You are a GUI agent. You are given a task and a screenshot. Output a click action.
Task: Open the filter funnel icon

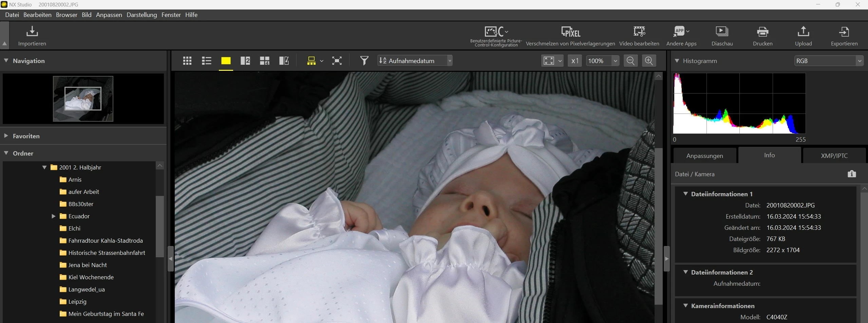[364, 61]
